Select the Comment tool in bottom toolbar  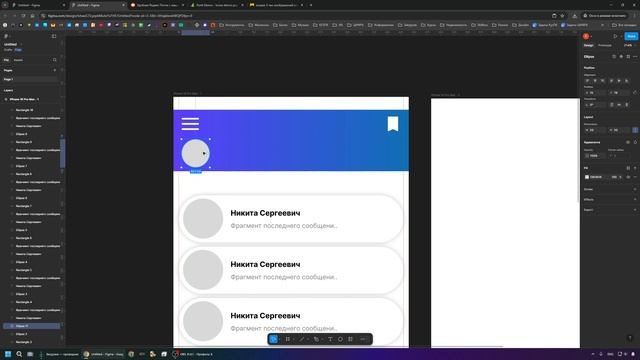coord(340,339)
